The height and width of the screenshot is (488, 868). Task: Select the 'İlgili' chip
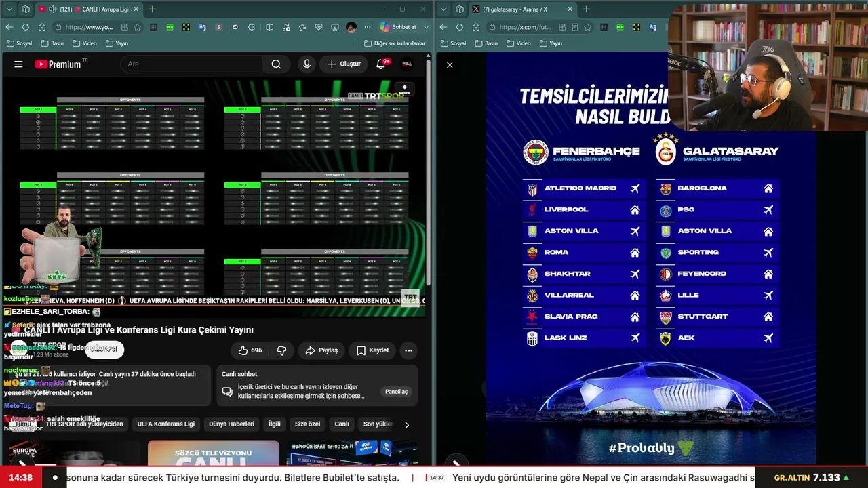[x=274, y=424]
